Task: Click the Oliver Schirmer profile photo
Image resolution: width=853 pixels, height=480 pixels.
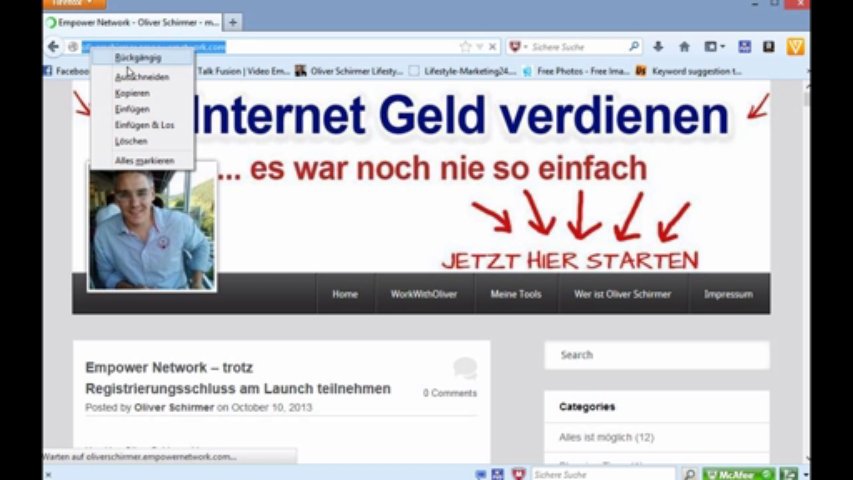Action: 151,230
